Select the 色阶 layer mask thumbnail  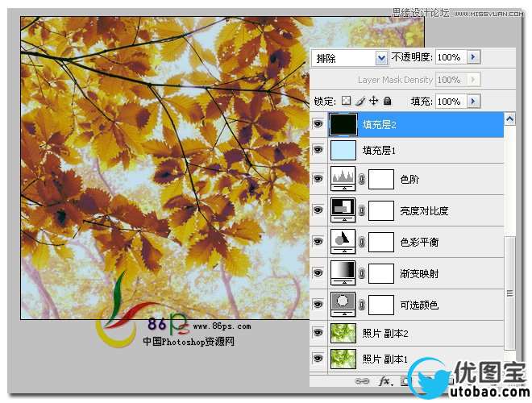[x=381, y=179]
